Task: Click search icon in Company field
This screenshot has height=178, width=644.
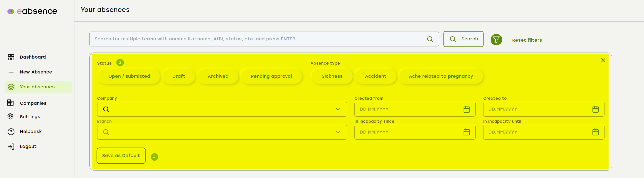Action: [x=106, y=109]
